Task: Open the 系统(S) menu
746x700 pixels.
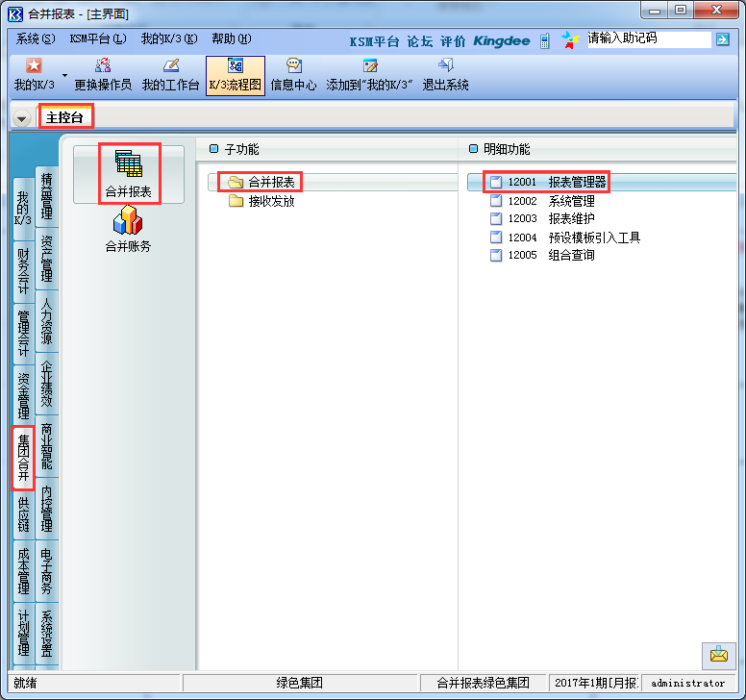Action: coord(36,39)
